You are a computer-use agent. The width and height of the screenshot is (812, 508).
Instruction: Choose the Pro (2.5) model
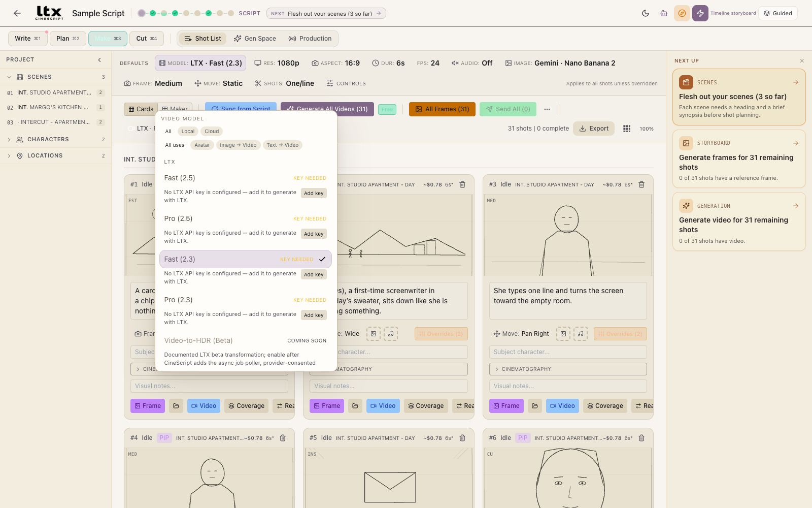(246, 218)
